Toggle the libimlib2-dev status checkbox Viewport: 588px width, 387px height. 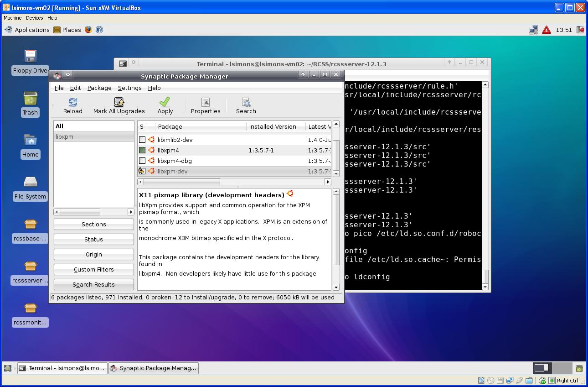coord(142,140)
